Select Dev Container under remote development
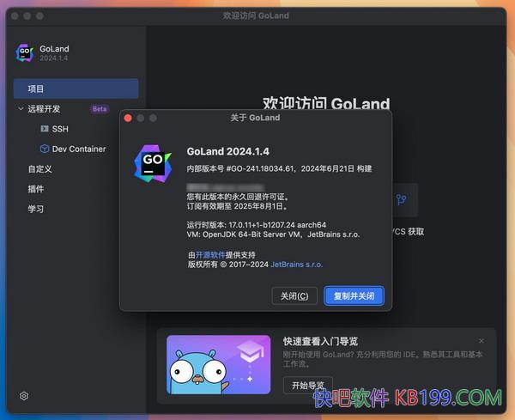This screenshot has width=515, height=420. (79, 149)
